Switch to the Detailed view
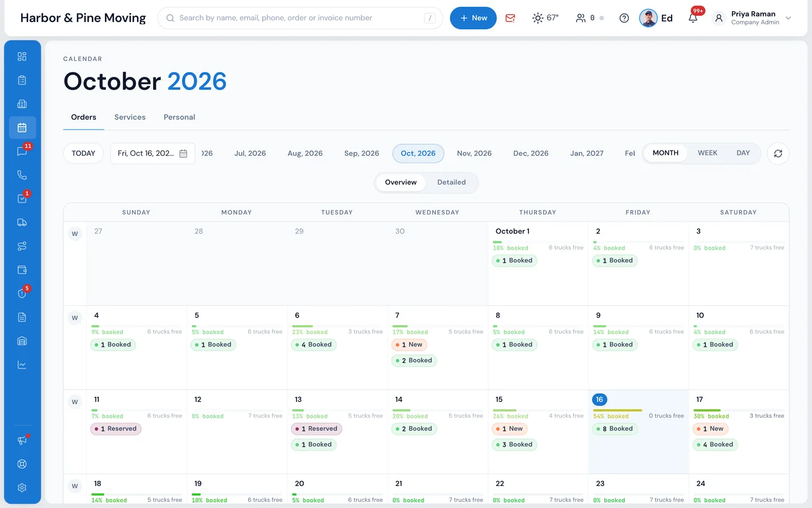Viewport: 812px width, 508px height. [x=452, y=182]
